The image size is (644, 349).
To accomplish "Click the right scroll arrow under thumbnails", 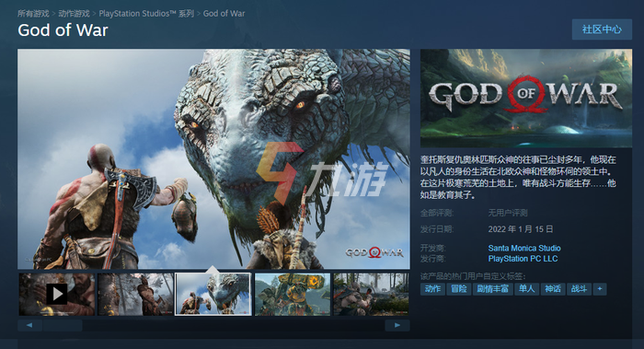I will [x=397, y=325].
